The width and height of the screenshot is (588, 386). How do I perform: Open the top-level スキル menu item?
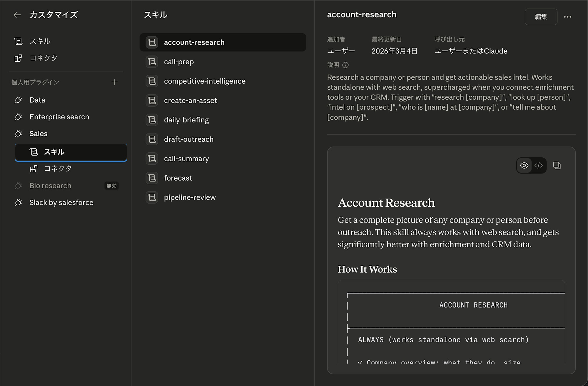pyautogui.click(x=40, y=41)
